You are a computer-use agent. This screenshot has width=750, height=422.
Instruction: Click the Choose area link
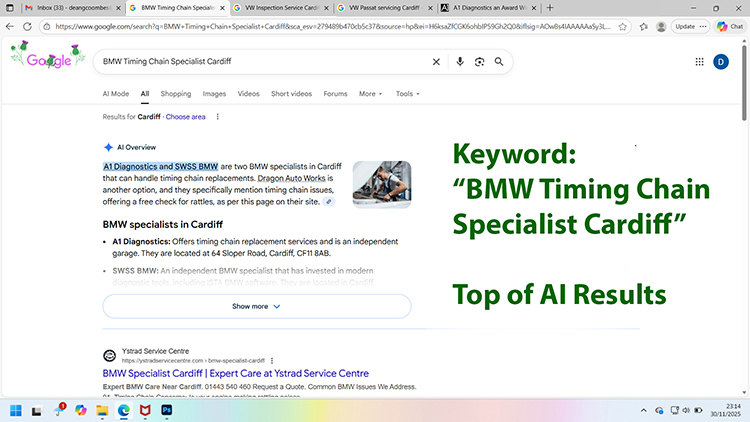tap(185, 117)
